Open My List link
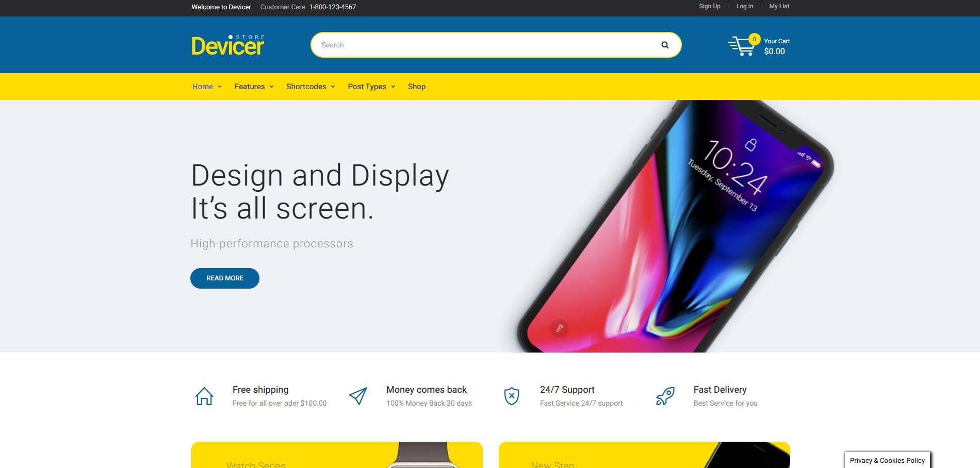980x468 pixels. (779, 6)
